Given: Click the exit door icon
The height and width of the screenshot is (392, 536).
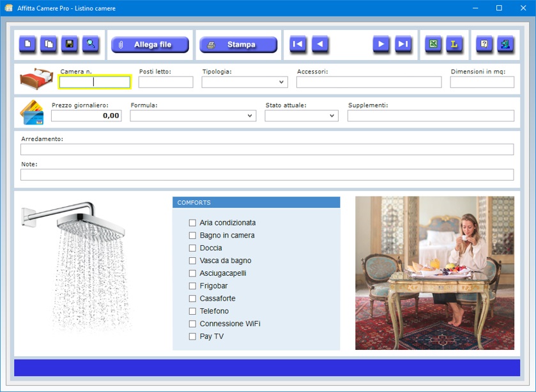Looking at the screenshot, I should (x=505, y=44).
